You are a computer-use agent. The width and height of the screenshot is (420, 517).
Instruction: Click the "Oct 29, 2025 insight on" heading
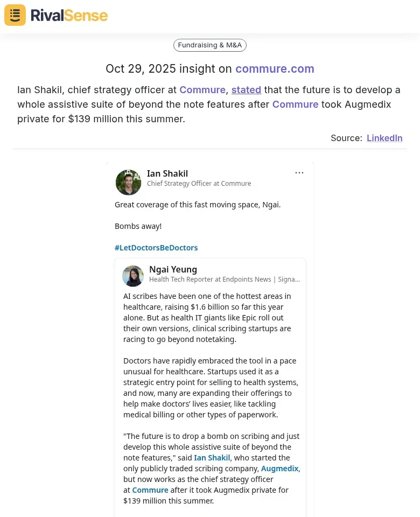[169, 69]
